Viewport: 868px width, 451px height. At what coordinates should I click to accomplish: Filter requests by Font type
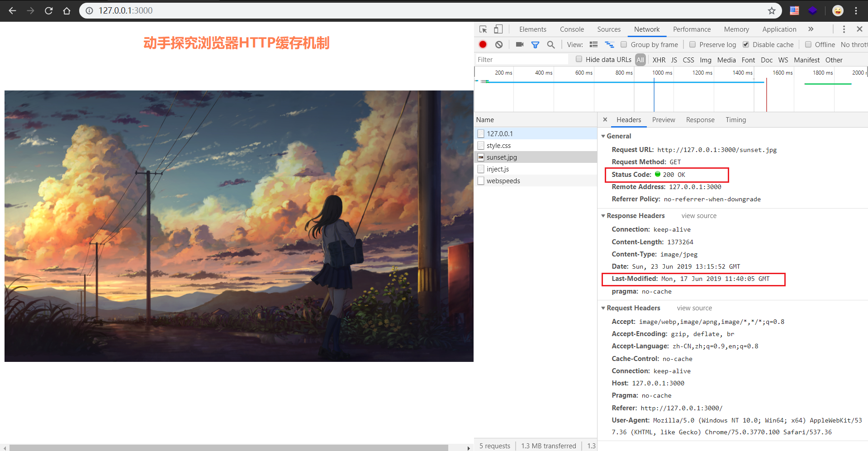coord(749,60)
